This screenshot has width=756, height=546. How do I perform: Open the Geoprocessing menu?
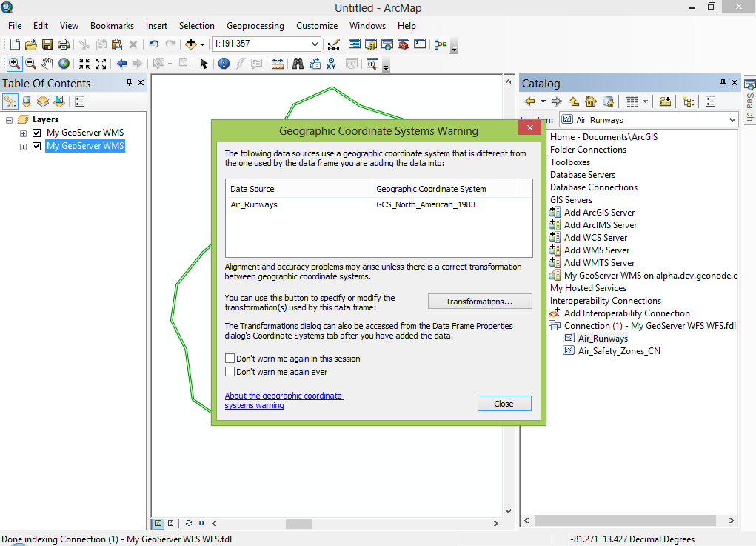pos(255,26)
